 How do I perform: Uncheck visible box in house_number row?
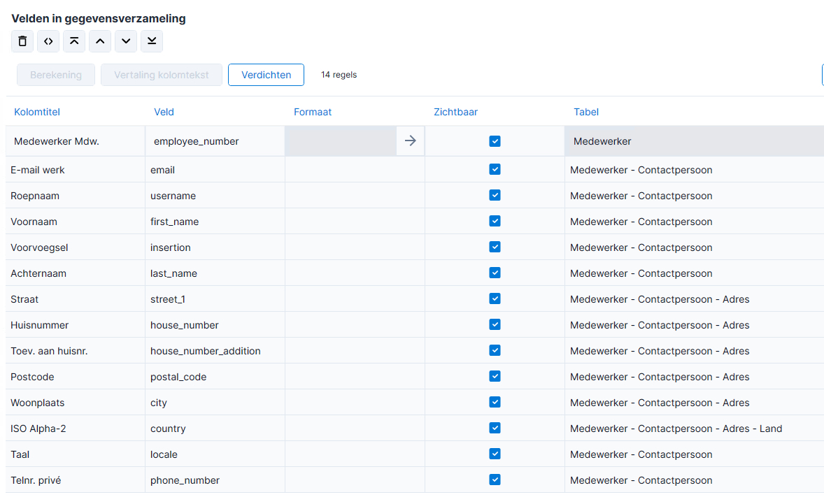(x=495, y=324)
